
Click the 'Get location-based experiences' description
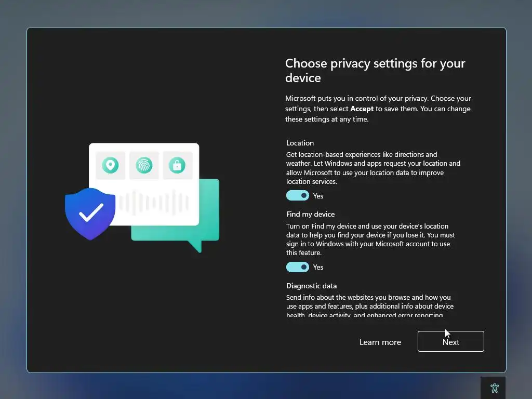[373, 168]
